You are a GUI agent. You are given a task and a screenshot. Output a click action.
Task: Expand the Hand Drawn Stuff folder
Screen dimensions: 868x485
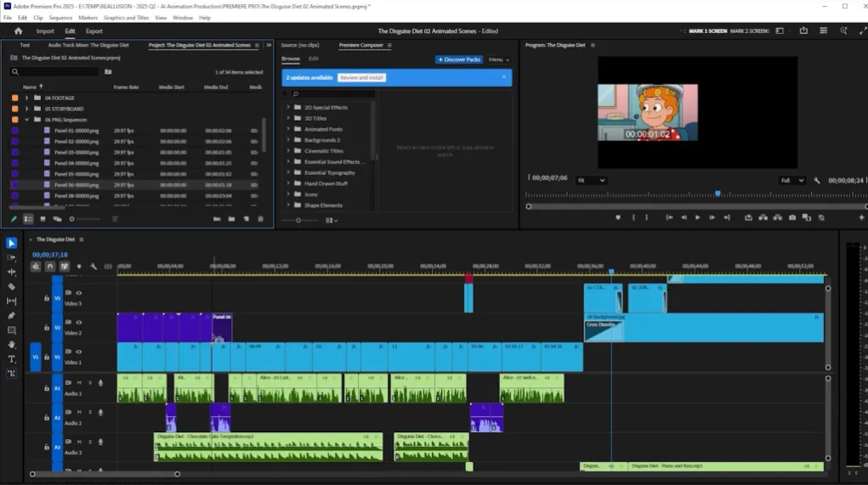(x=288, y=183)
